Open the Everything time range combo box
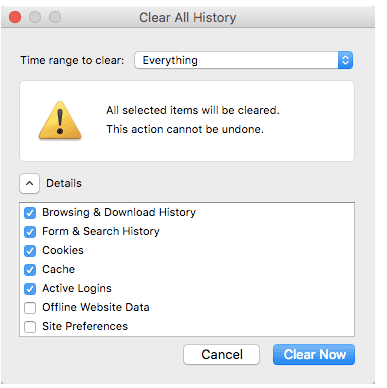The width and height of the screenshot is (387, 388). (x=244, y=60)
